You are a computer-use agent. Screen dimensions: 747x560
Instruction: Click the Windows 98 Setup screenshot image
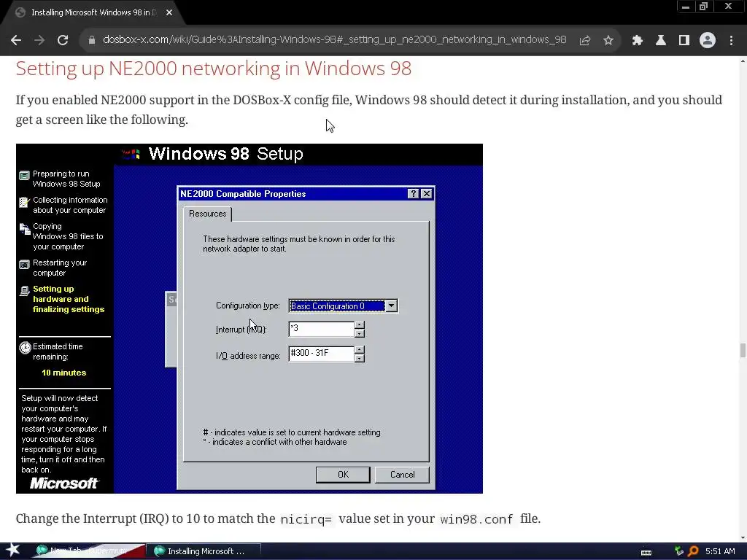249,318
